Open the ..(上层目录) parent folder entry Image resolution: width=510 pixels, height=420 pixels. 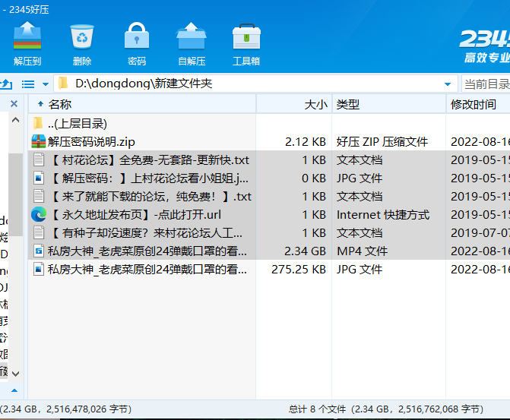[x=77, y=123]
